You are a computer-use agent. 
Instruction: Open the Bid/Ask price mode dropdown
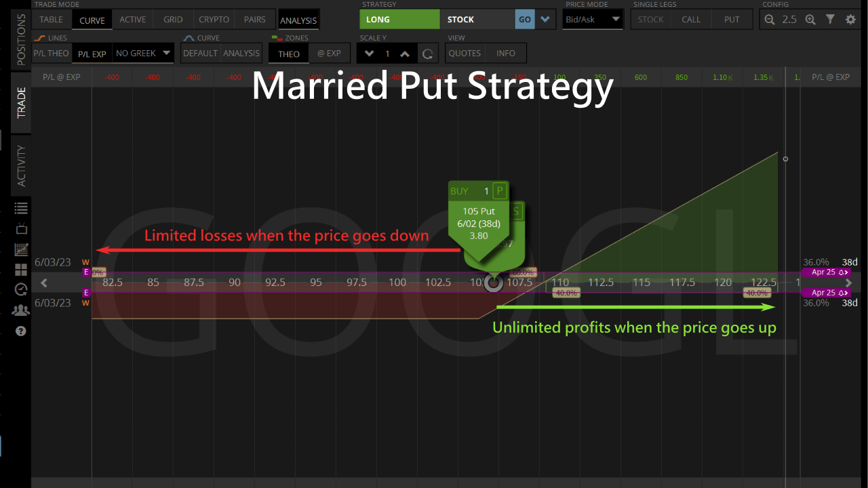coord(593,20)
